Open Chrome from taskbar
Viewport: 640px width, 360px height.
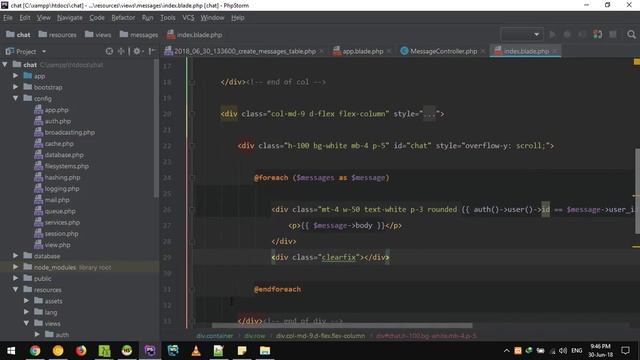click(x=35, y=351)
